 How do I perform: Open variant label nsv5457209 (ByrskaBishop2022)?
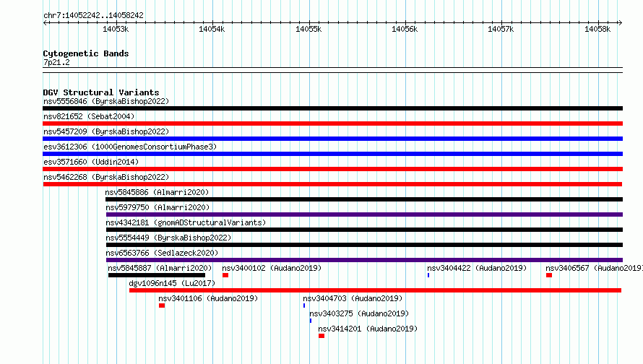click(x=106, y=131)
